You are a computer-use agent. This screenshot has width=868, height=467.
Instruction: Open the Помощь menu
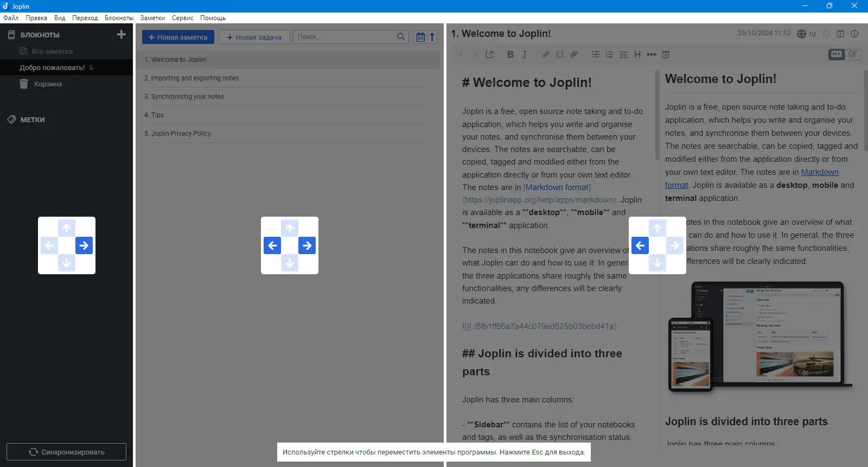pos(213,18)
